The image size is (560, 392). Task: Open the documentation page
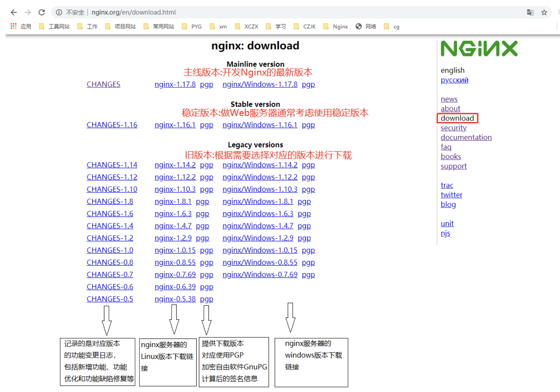tap(466, 138)
